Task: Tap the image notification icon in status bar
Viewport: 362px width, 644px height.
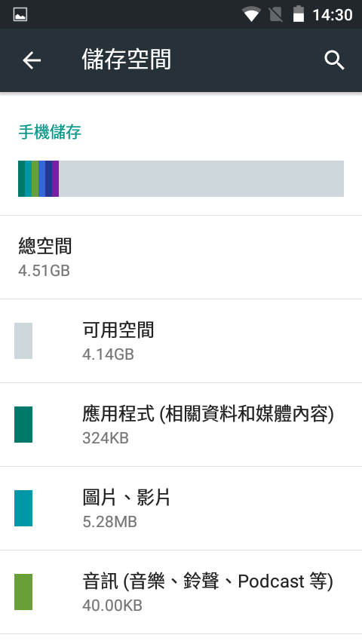Action: point(20,15)
